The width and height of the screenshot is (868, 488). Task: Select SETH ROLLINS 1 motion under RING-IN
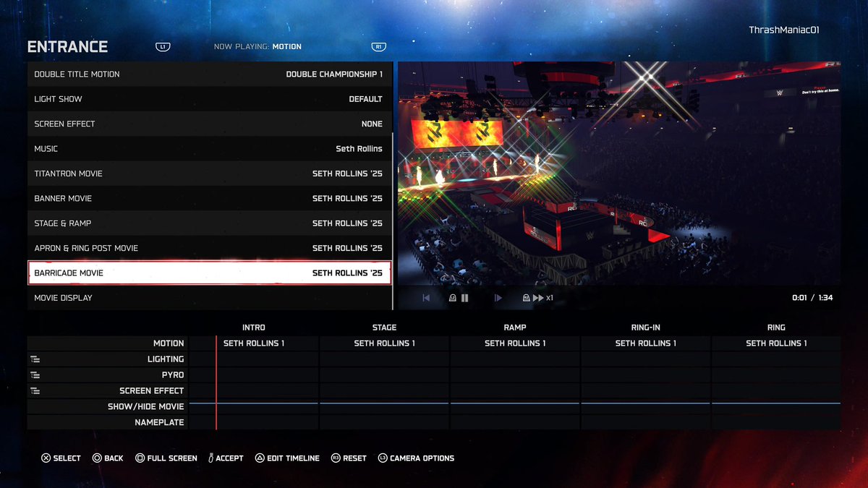click(x=646, y=343)
